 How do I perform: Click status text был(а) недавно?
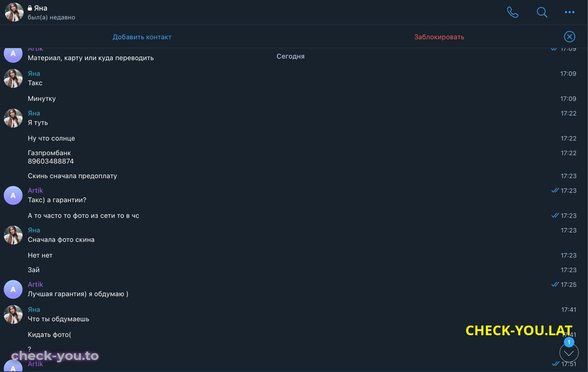(x=51, y=17)
